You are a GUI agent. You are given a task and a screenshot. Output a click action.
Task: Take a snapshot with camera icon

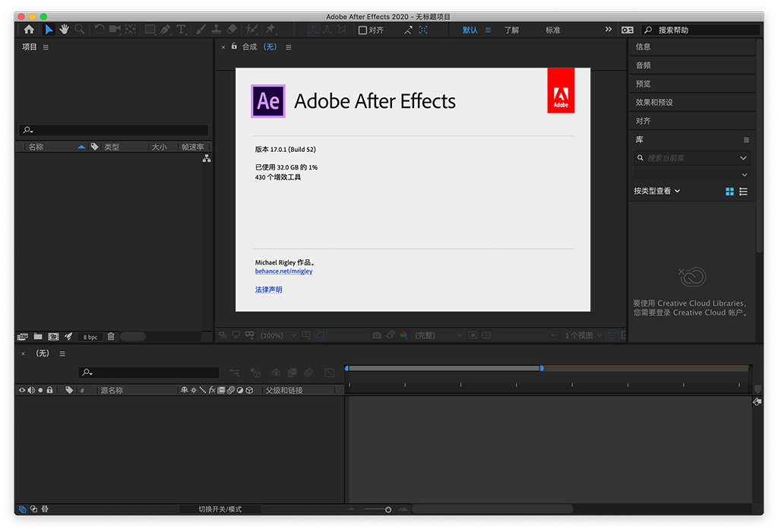pyautogui.click(x=377, y=335)
